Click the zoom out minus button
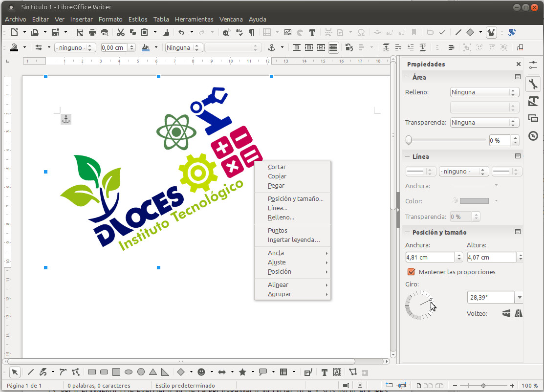Screen dimensions: 544x392 click(455, 386)
